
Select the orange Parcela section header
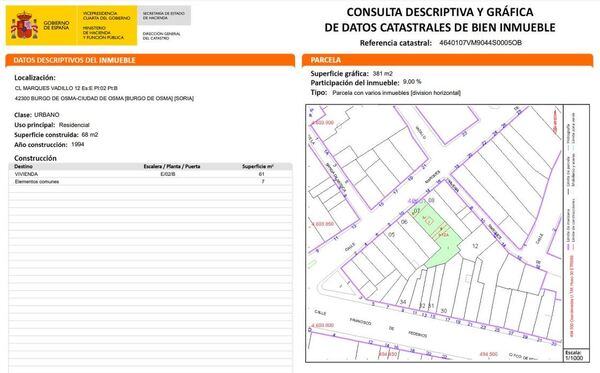447,60
